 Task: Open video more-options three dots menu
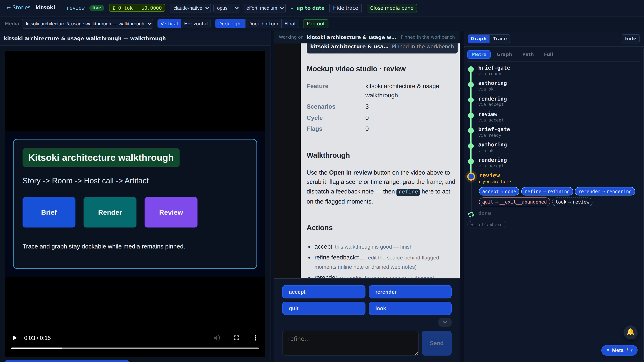pos(255,338)
